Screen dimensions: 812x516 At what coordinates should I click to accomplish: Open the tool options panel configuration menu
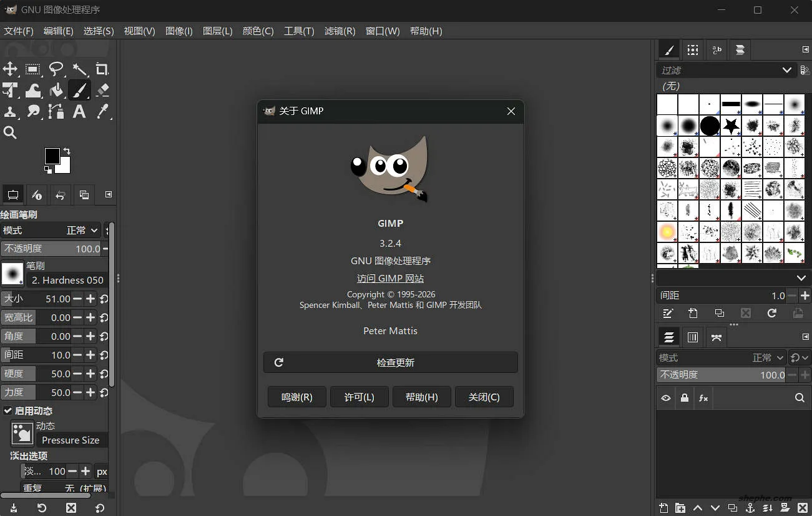[x=108, y=194]
